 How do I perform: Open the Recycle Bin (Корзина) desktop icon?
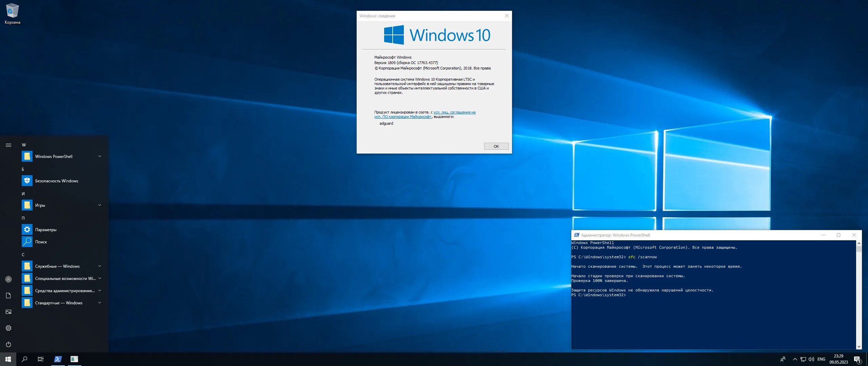[13, 14]
